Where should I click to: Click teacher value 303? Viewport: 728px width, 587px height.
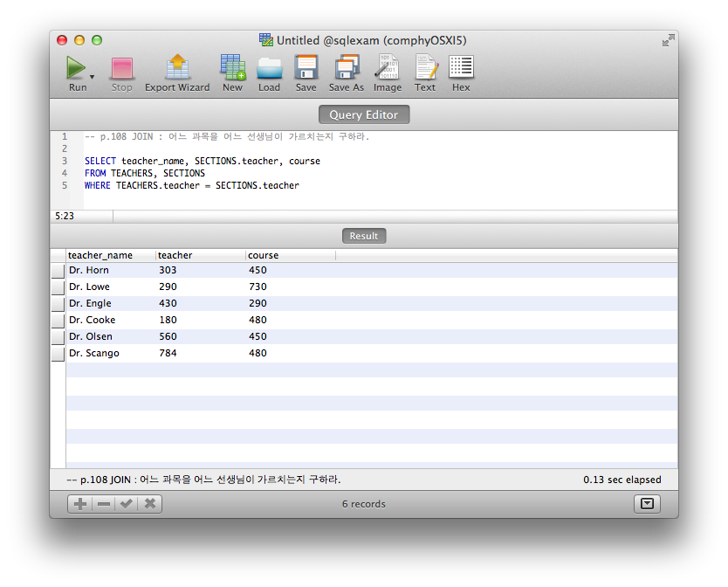pos(168,270)
